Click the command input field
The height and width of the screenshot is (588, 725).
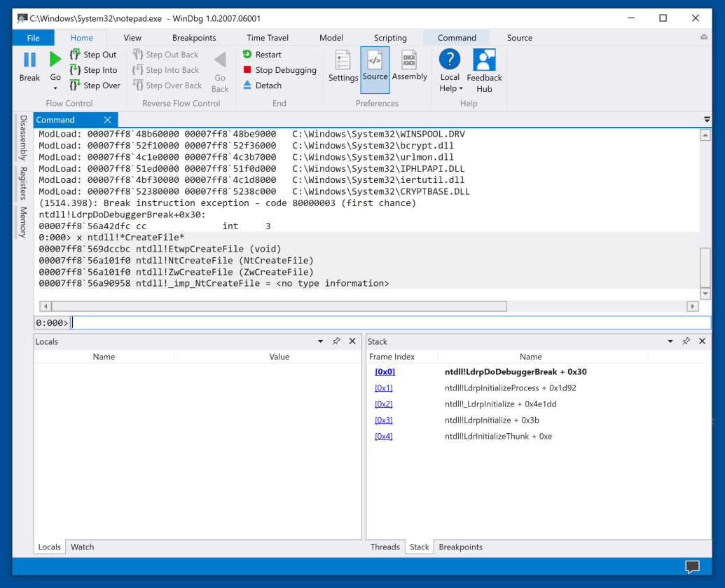(x=389, y=322)
